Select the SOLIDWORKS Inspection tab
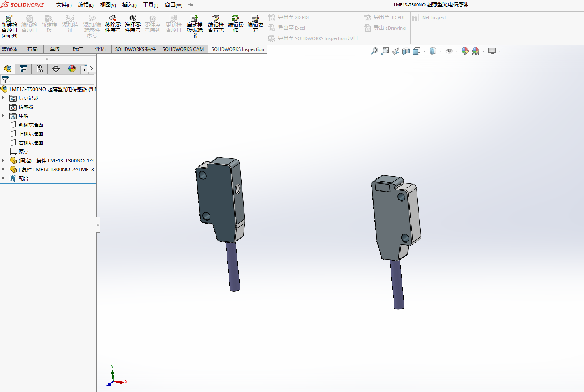584x392 pixels. (x=238, y=49)
